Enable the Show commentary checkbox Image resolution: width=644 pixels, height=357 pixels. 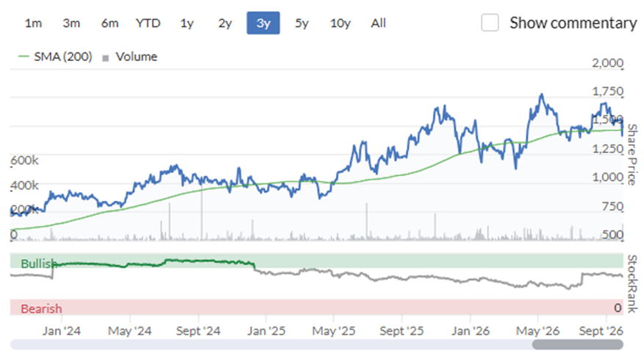pyautogui.click(x=490, y=23)
